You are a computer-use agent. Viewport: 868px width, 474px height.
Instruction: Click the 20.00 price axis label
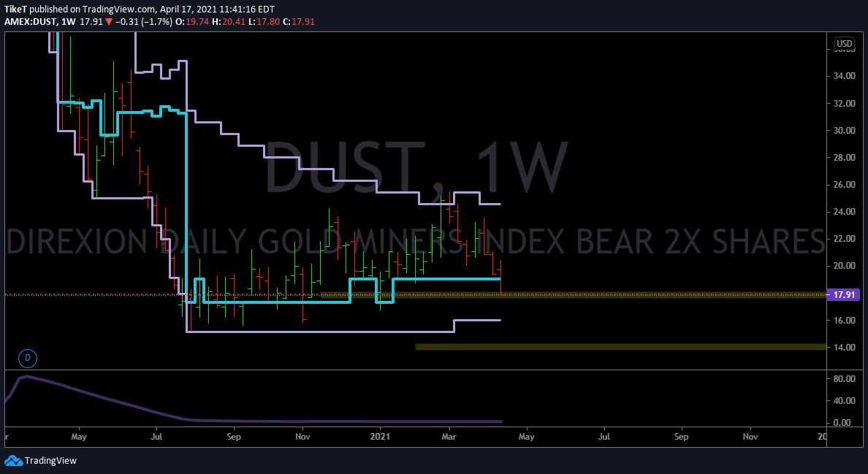click(844, 266)
